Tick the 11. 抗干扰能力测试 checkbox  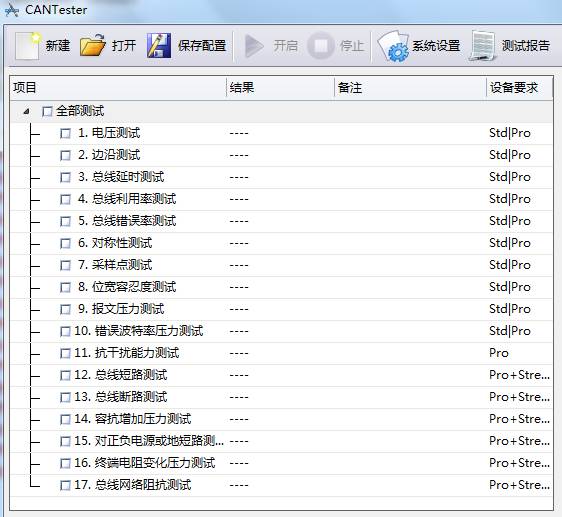coord(65,353)
